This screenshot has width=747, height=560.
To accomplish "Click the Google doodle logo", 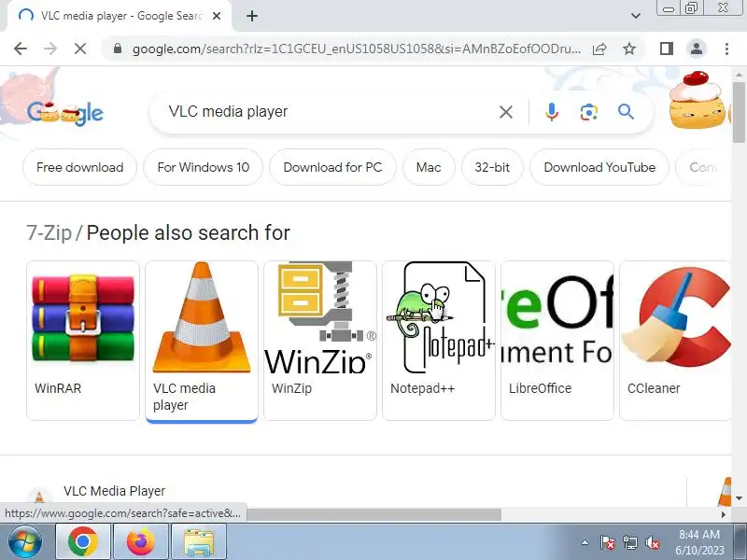I will pos(65,113).
